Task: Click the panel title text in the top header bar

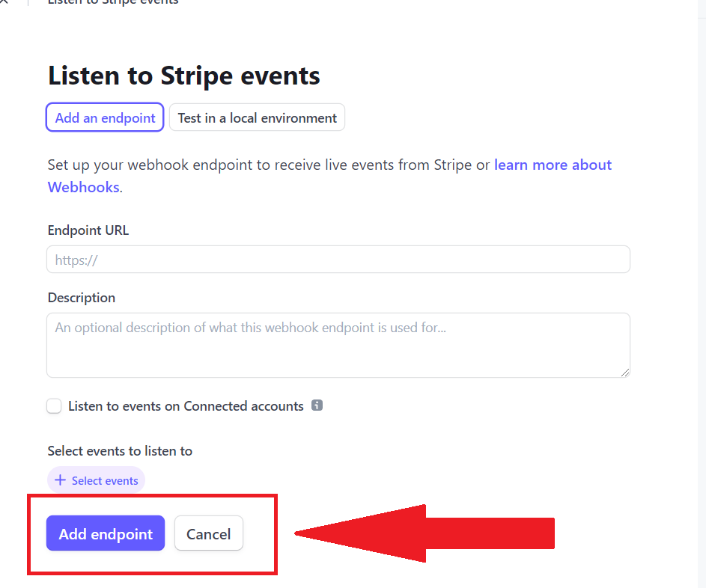Action: point(113,1)
